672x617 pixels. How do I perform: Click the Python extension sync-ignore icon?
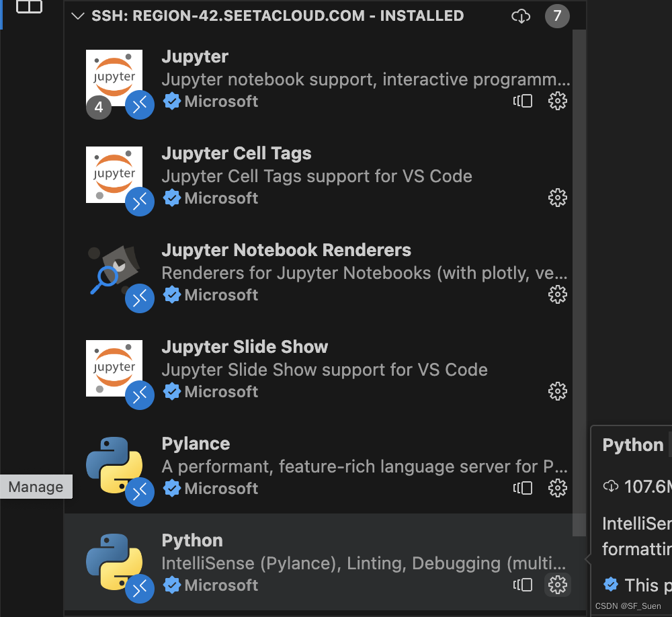coord(523,585)
